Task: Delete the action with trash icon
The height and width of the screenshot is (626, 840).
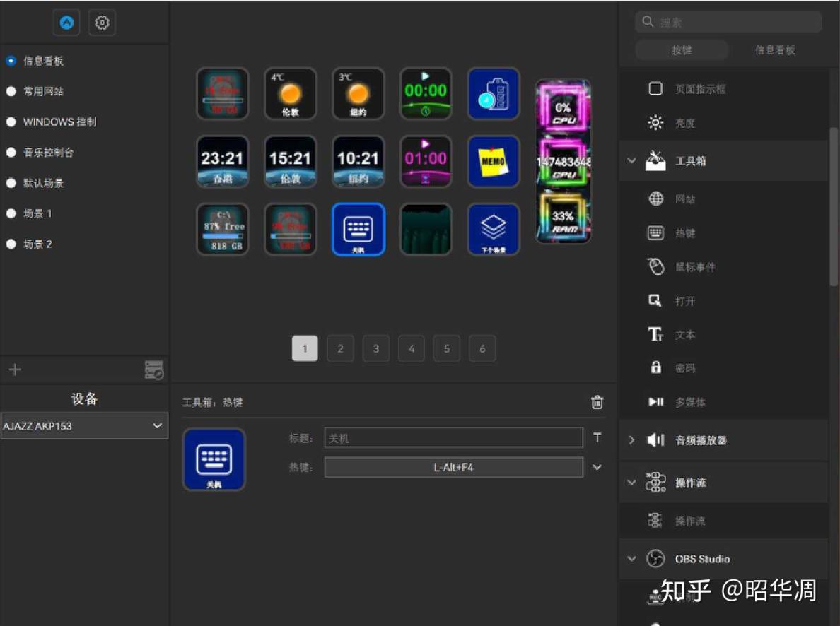Action: 597,402
